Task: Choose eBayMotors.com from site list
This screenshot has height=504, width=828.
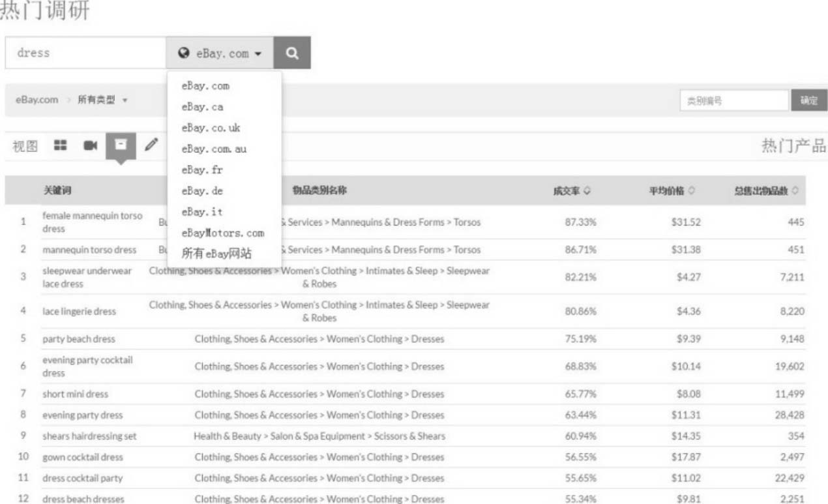Action: pyautogui.click(x=223, y=233)
